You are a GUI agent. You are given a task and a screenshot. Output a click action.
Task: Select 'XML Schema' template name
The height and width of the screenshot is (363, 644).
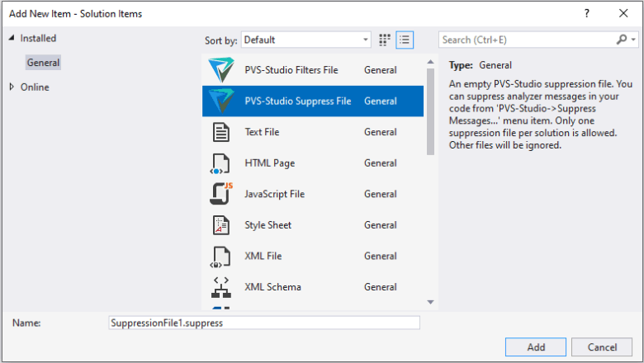272,287
